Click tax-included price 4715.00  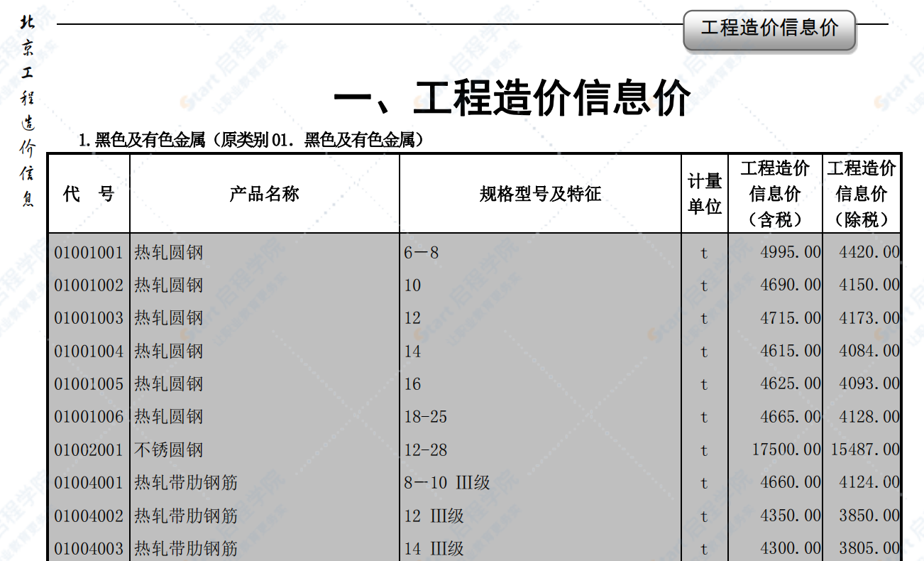pyautogui.click(x=791, y=318)
